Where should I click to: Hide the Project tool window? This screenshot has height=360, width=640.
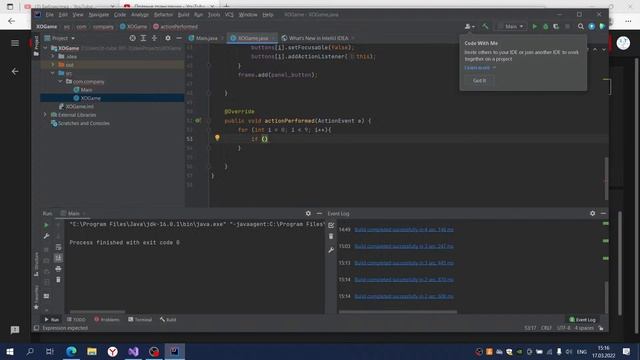coord(179,38)
